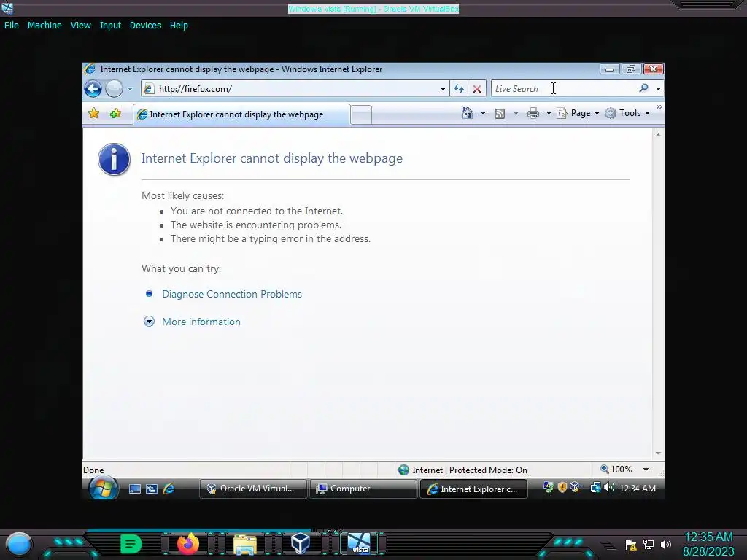The width and height of the screenshot is (747, 560).
Task: Open VirtualBox cube icon on host taskbar
Action: point(301,543)
